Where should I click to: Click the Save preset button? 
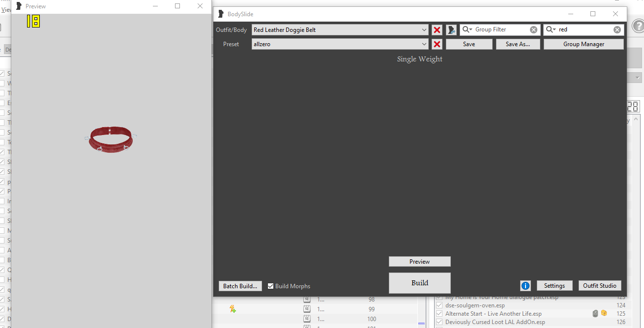469,44
